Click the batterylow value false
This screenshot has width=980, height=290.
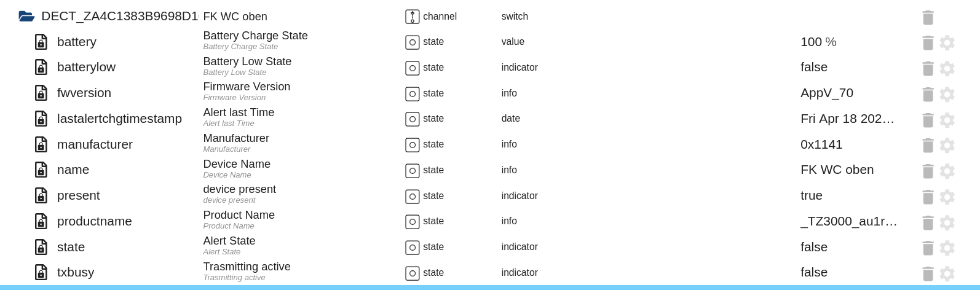(x=813, y=67)
